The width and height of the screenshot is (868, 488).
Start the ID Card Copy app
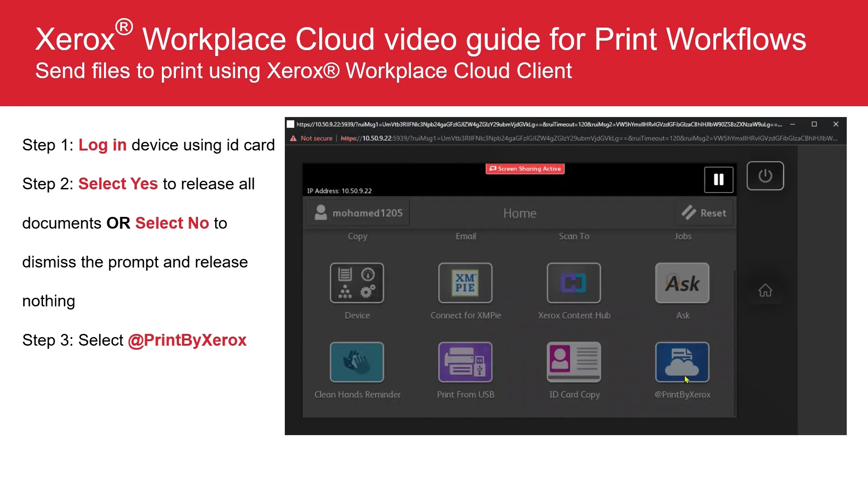pyautogui.click(x=573, y=362)
